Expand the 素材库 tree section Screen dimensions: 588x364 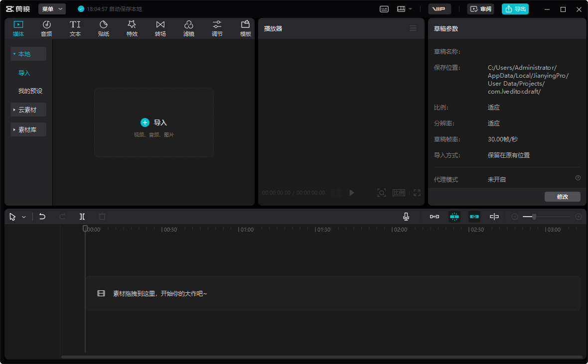coord(28,129)
